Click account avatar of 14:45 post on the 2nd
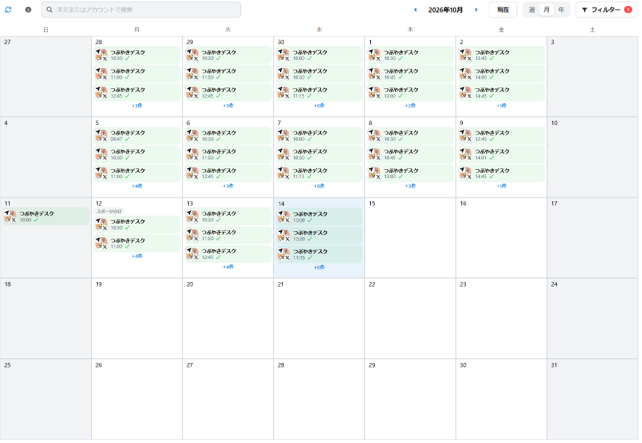The image size is (642, 443). point(466,93)
